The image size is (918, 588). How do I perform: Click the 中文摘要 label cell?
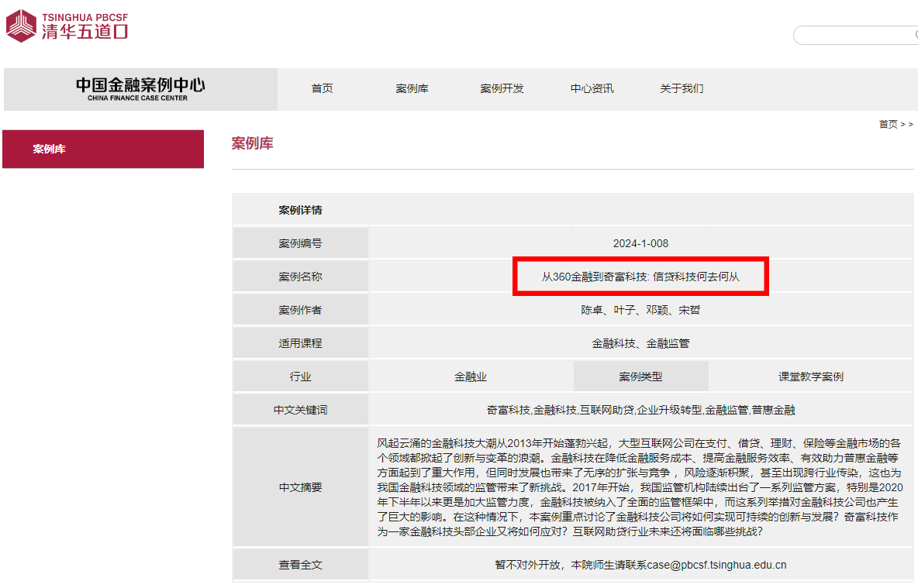pyautogui.click(x=300, y=487)
